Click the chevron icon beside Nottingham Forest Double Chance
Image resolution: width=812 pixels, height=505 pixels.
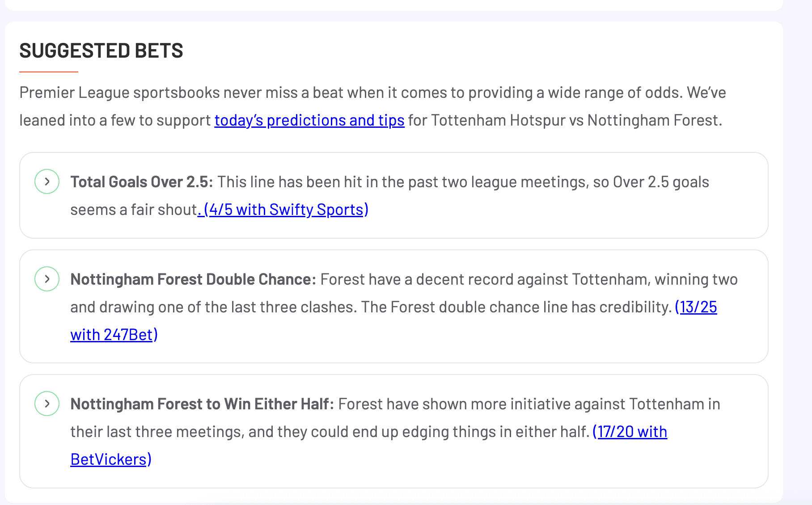(47, 279)
